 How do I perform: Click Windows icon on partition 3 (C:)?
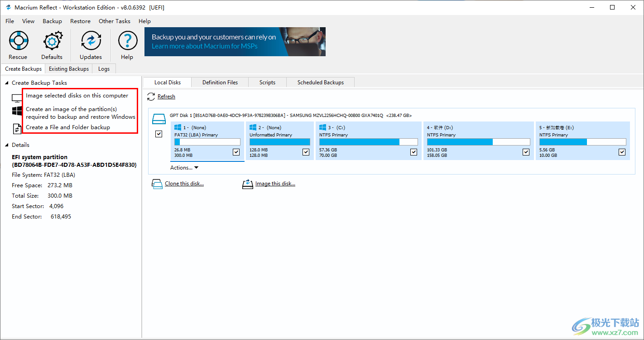pos(323,128)
